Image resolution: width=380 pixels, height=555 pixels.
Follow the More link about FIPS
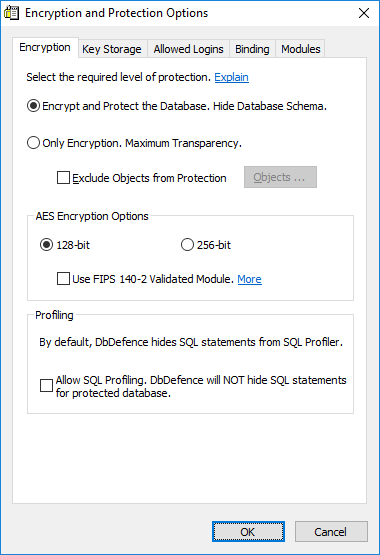tap(249, 279)
